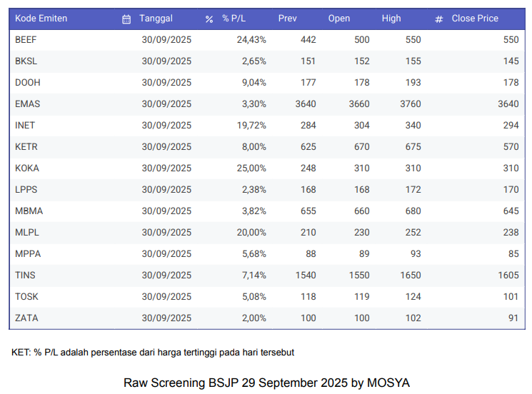
Task: Select the BEEF ticker cell
Action: 26,40
